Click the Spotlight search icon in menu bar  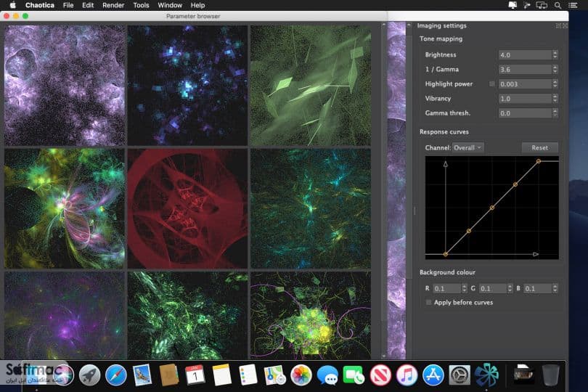tap(558, 5)
